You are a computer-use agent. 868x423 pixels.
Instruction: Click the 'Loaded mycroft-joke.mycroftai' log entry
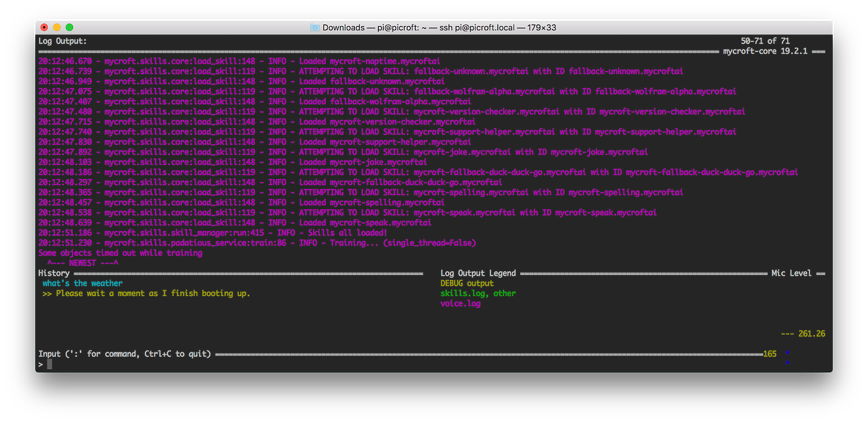(x=232, y=162)
